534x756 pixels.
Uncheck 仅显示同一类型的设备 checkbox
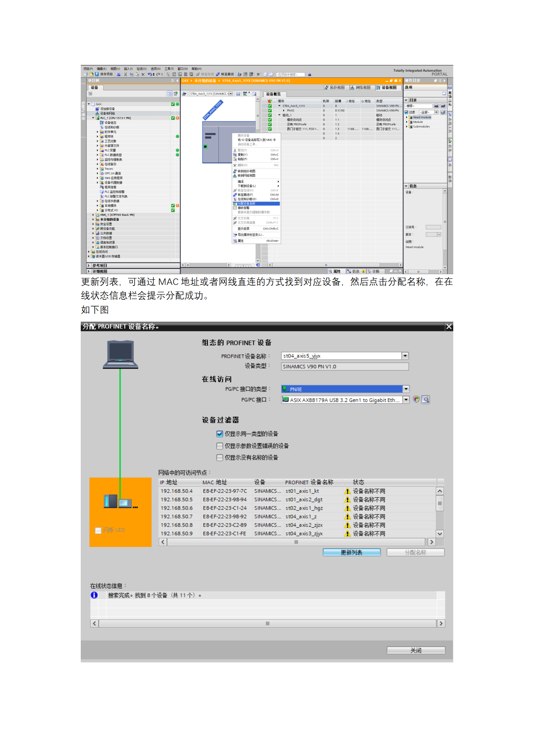coord(220,434)
